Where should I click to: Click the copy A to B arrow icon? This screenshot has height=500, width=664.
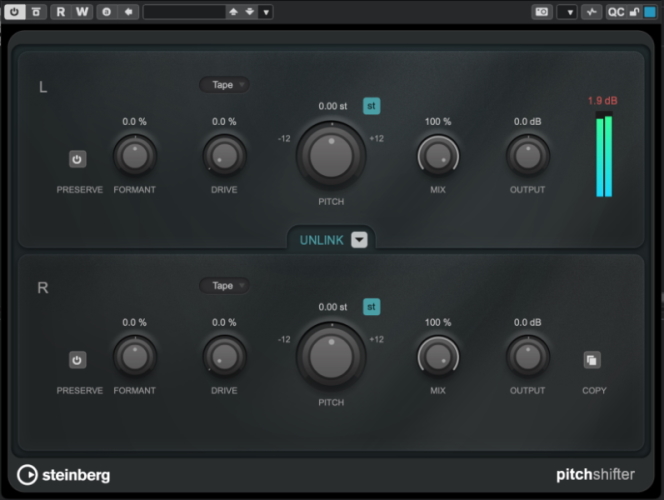tap(128, 12)
